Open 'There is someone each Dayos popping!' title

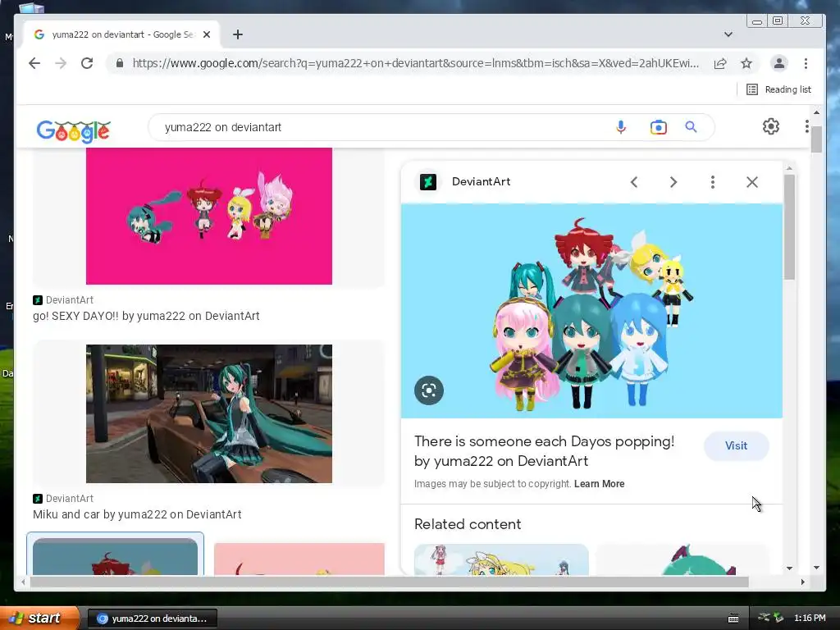[x=545, y=451]
